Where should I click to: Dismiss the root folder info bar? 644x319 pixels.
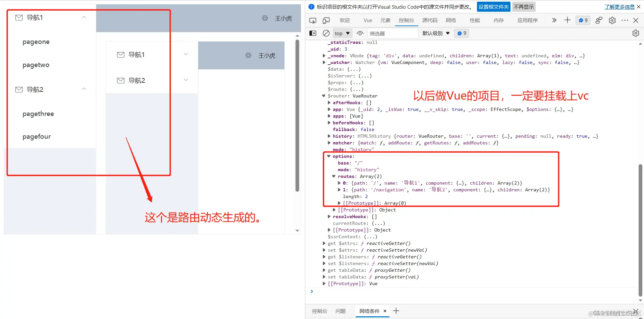pyautogui.click(x=639, y=7)
